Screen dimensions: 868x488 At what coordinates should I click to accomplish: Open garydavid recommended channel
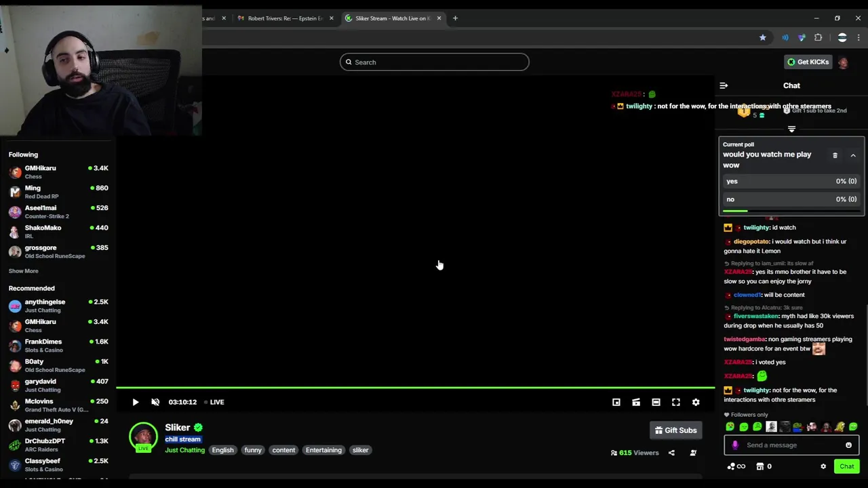point(58,385)
